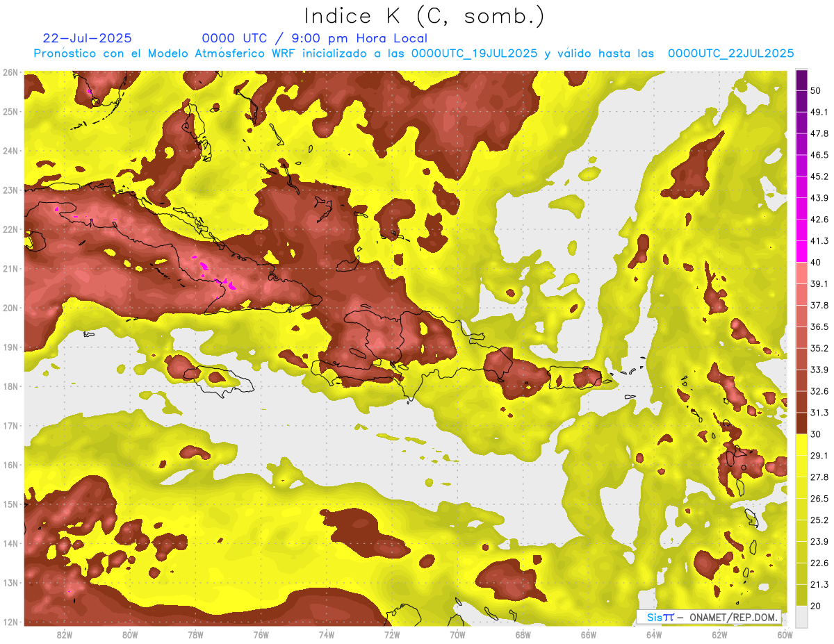
Task: Click the longitude label '62W'
Action: [x=719, y=634]
